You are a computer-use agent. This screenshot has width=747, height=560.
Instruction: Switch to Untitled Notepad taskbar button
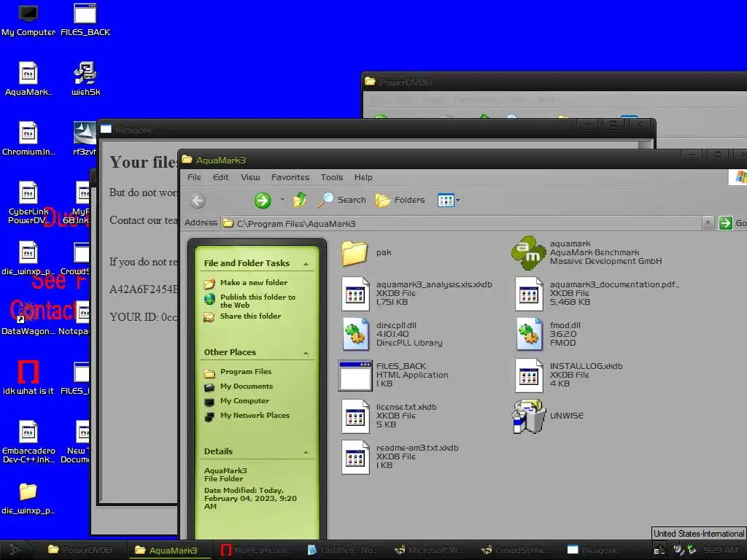[x=341, y=550]
